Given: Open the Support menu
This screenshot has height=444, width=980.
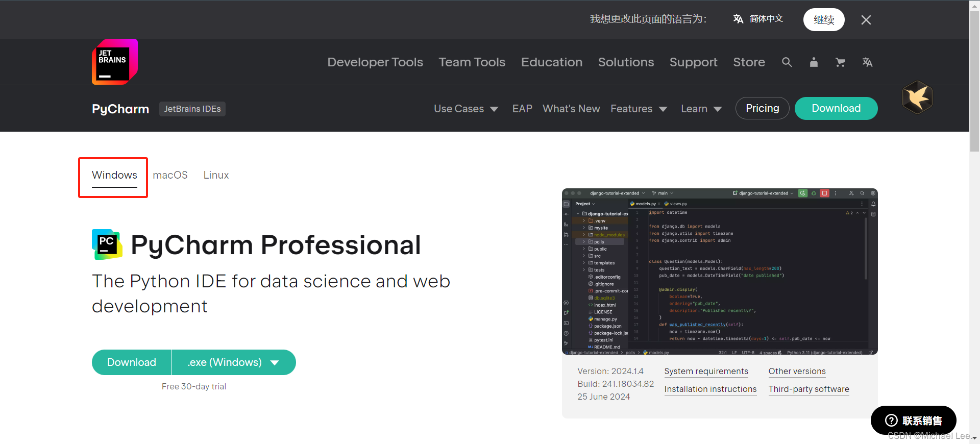Looking at the screenshot, I should (x=694, y=62).
